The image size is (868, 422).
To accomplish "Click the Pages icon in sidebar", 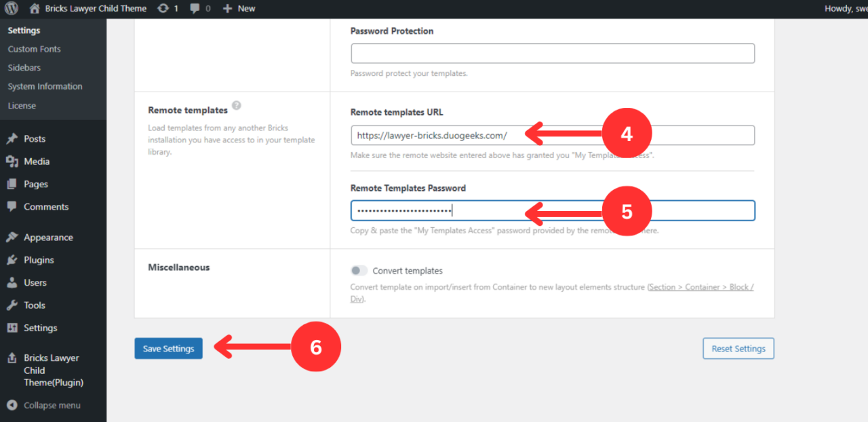I will (x=12, y=184).
